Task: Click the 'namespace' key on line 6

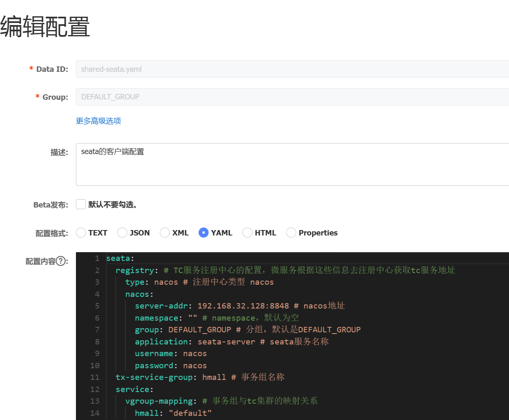Action: click(x=156, y=318)
